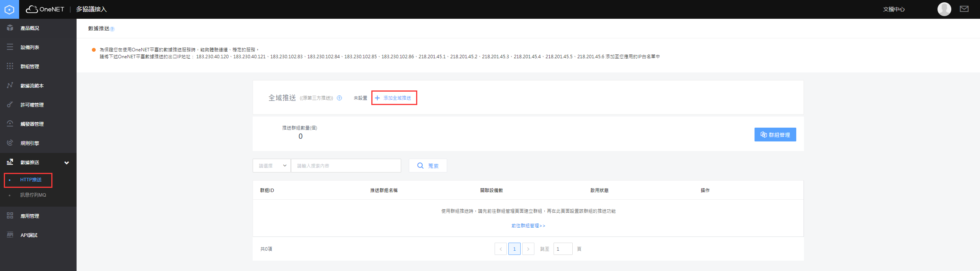Screen dimensions: 980x271
Task: Open 應用管理 menu item
Action: [x=38, y=216]
